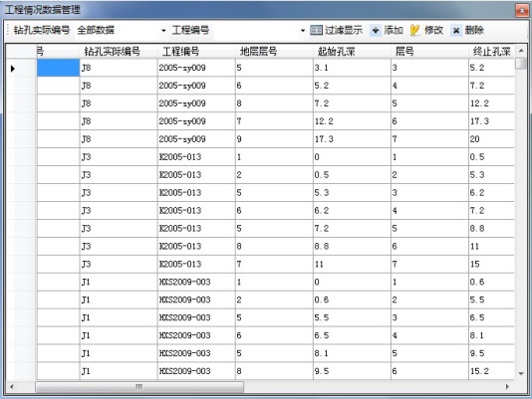
Task: Click starting depth cell 3.1
Action: pos(352,68)
